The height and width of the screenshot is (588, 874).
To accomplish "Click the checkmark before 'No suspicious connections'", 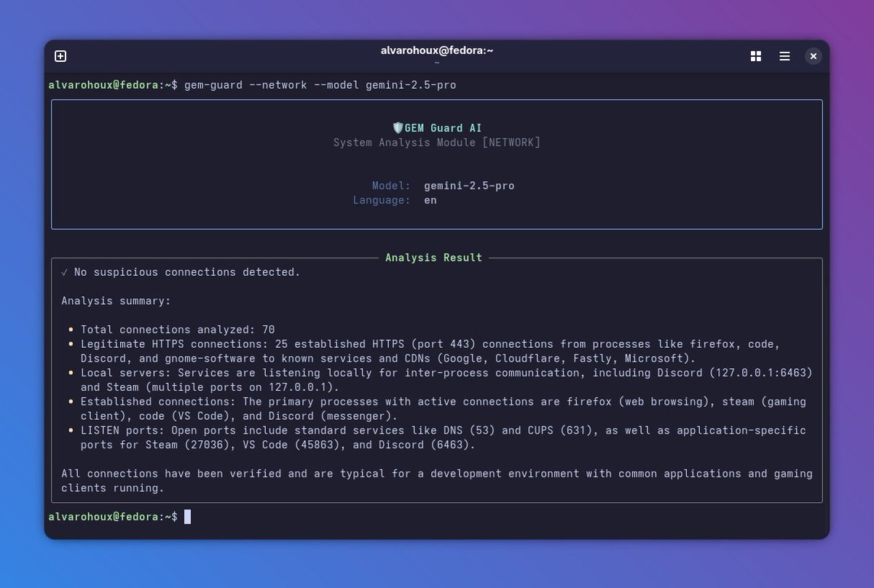I will [63, 271].
